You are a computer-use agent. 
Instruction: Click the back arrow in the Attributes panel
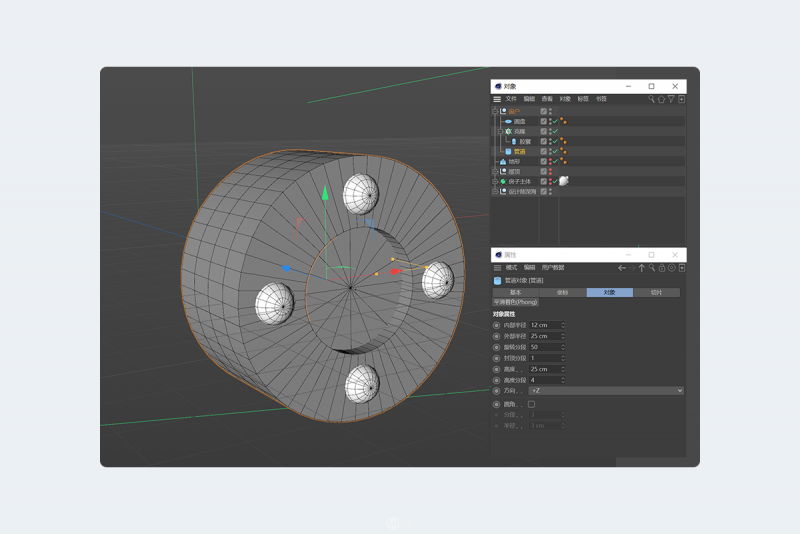622,268
